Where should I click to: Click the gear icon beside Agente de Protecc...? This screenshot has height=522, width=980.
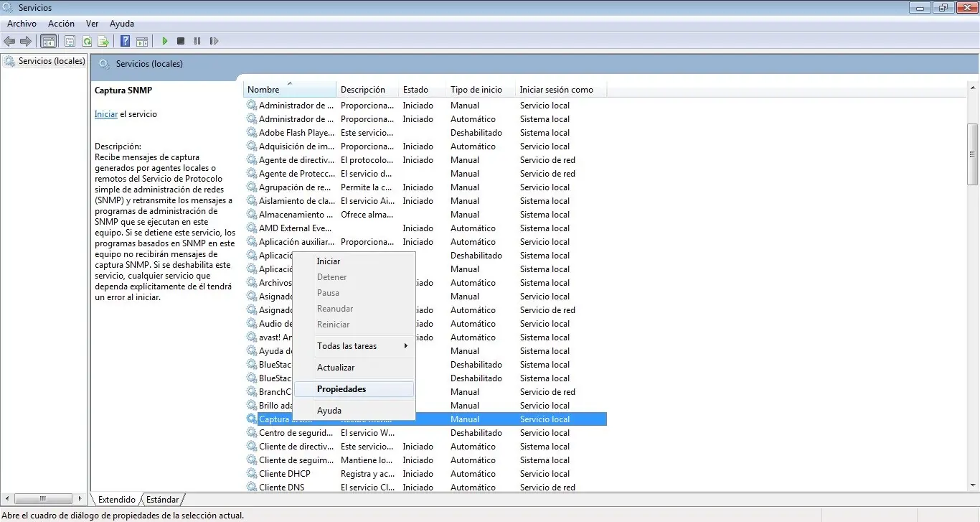tap(252, 174)
